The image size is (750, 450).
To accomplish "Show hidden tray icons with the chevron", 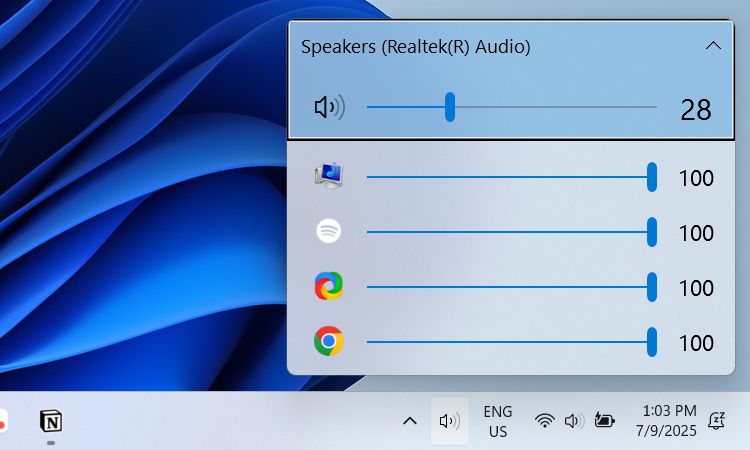I will (410, 421).
